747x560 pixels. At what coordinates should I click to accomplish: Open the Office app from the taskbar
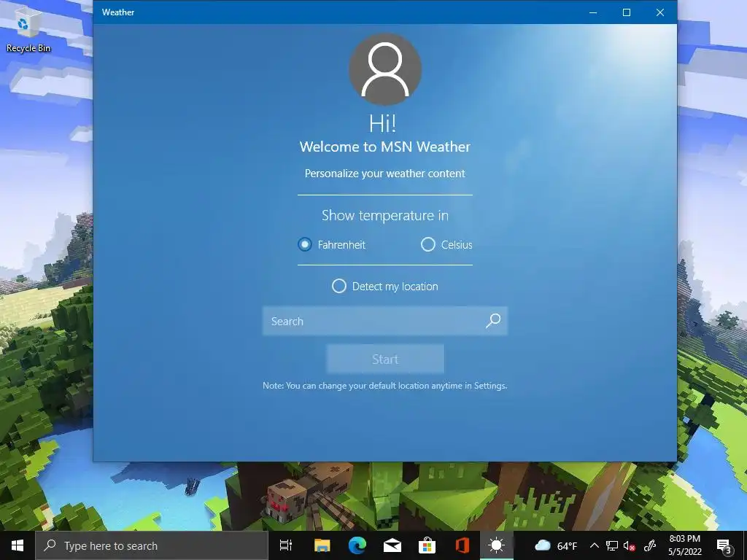[462, 545]
